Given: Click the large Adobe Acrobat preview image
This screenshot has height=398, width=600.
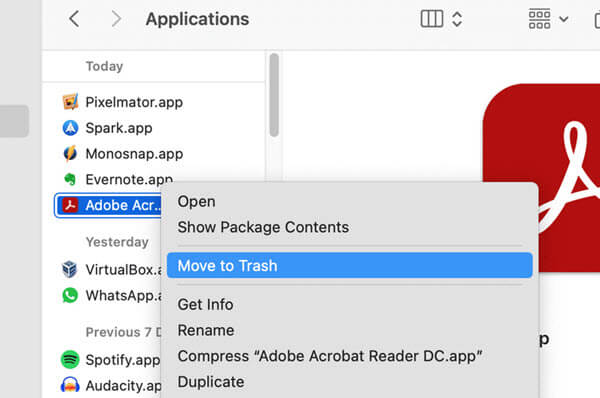Looking at the screenshot, I should (x=541, y=178).
